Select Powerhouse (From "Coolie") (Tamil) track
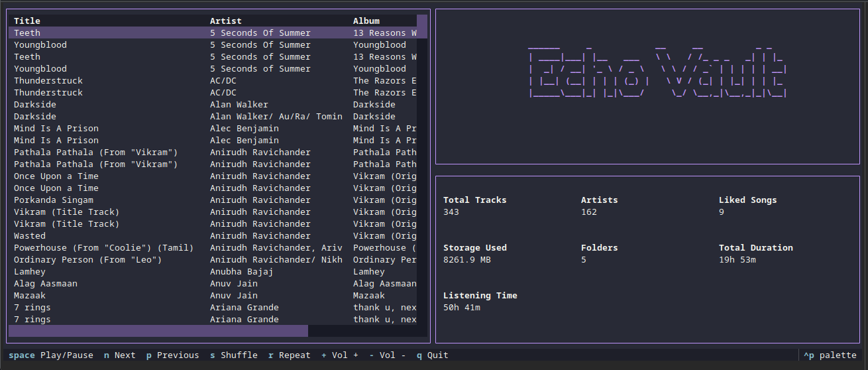 (104, 247)
